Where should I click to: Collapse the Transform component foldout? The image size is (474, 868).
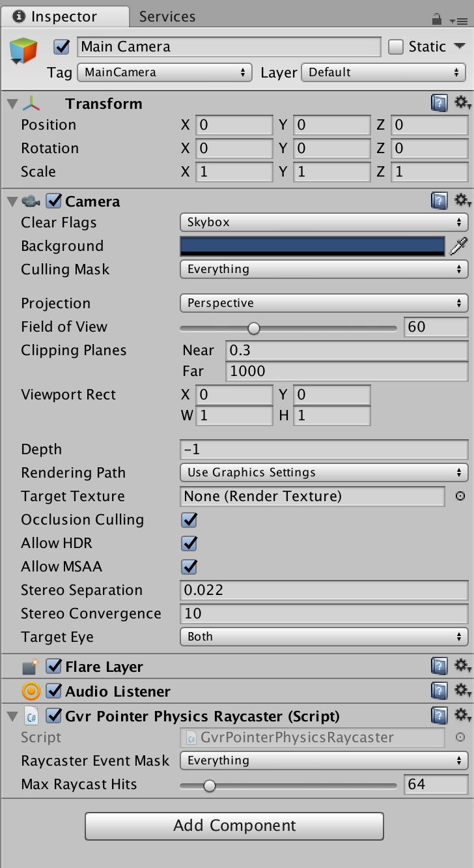pyautogui.click(x=11, y=104)
